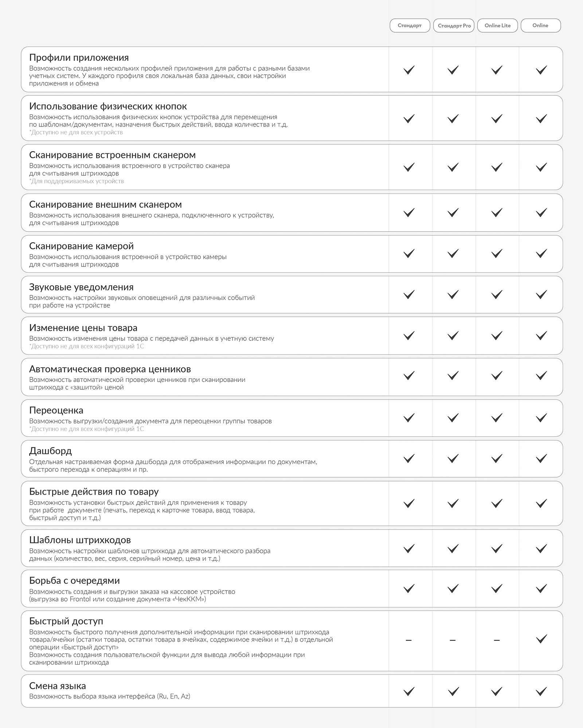This screenshot has width=583, height=728.
Task: Select the Шаблоны штрихкодов feature row heading
Action: [x=80, y=540]
